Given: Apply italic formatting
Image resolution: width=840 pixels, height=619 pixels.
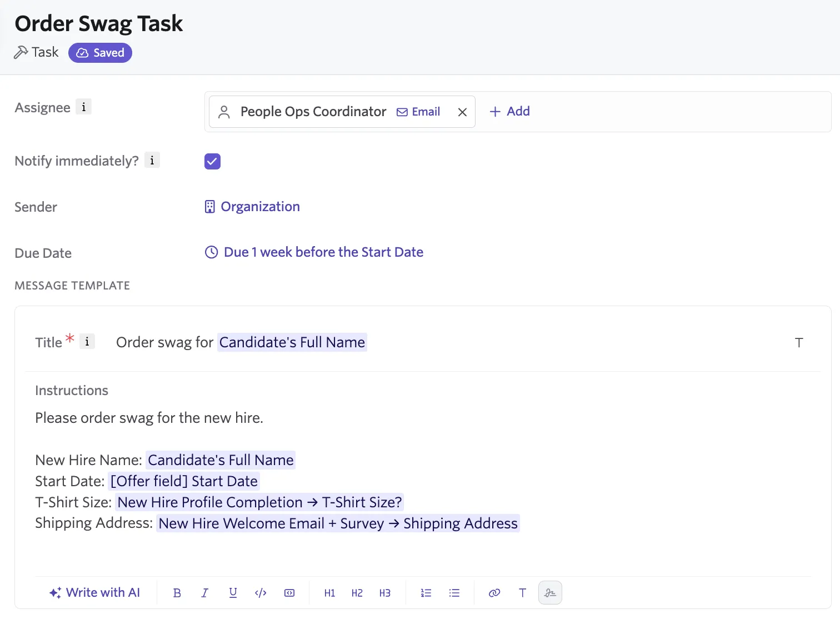Looking at the screenshot, I should 205,593.
